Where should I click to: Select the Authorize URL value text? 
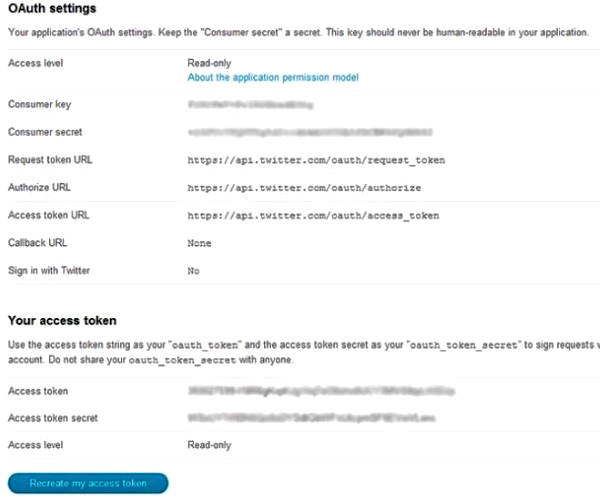(304, 188)
